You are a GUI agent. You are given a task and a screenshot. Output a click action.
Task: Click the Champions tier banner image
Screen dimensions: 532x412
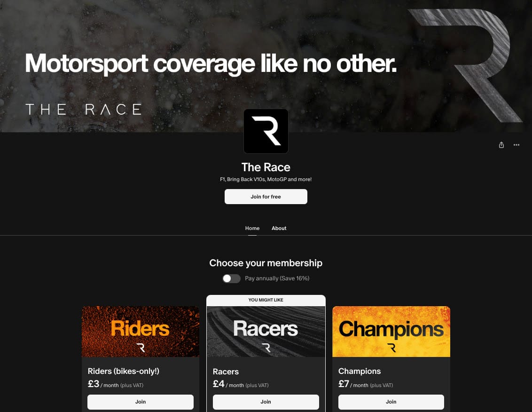click(x=391, y=332)
